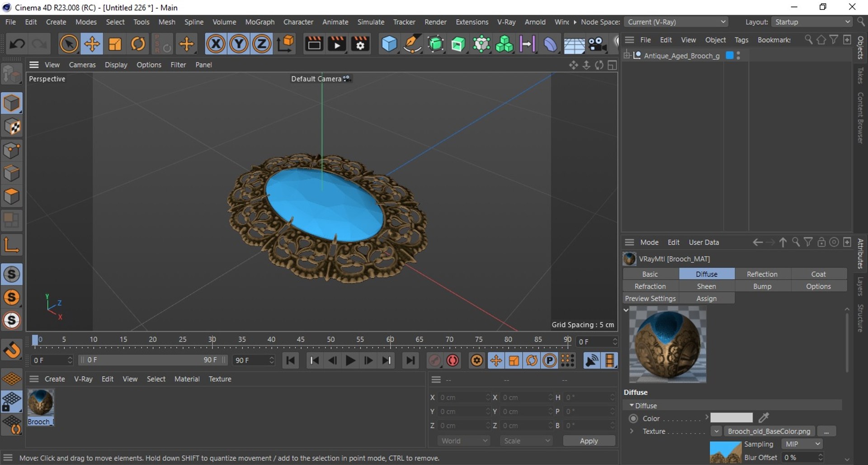
Task: Select the Live Selection tool
Action: [x=69, y=44]
